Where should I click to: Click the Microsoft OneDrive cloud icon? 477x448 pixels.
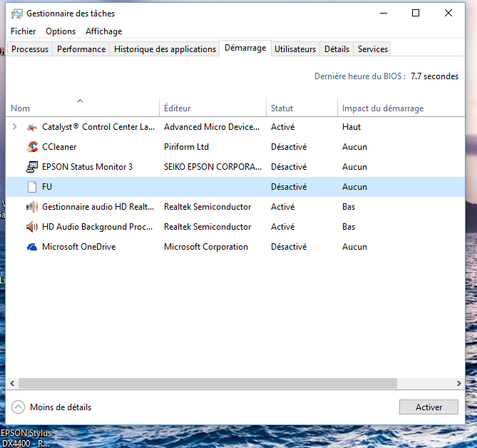click(31, 247)
